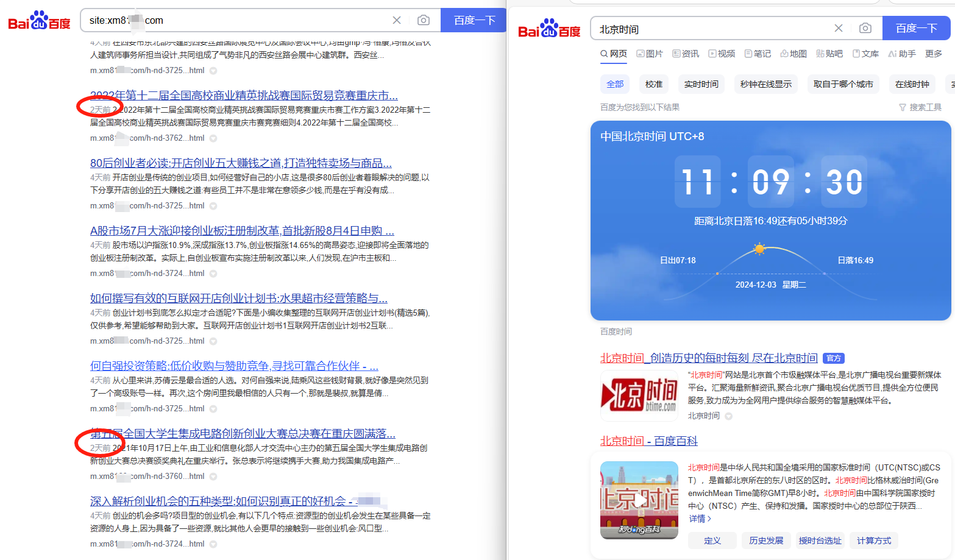955x560 pixels.
Task: Open 2022年第十二届全国高校商业精英挑战赛 result
Action: tap(244, 96)
